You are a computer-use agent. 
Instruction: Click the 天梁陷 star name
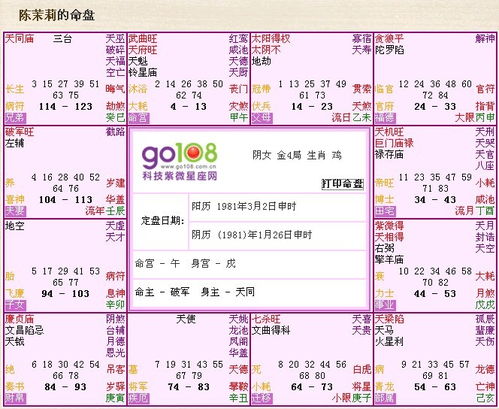389,319
